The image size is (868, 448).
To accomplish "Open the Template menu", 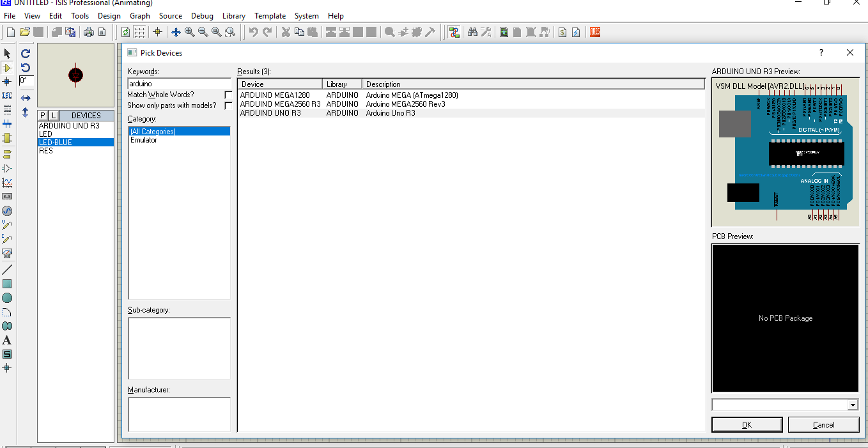I will pyautogui.click(x=270, y=16).
